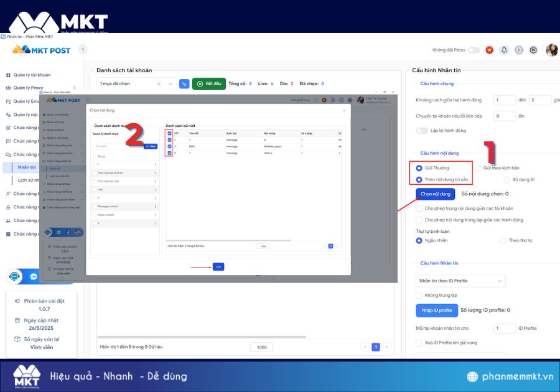
Task: Toggle the Không đổi Proxy switch
Action: tap(474, 50)
